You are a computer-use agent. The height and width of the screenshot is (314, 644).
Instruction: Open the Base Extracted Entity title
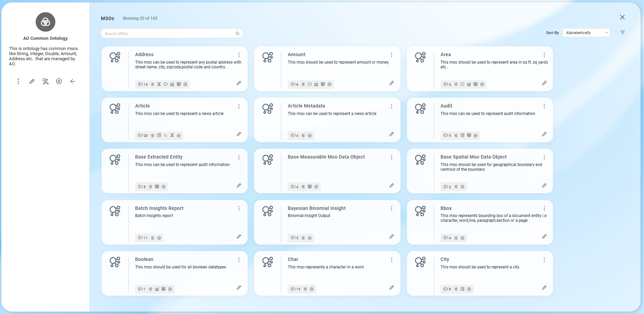click(159, 157)
